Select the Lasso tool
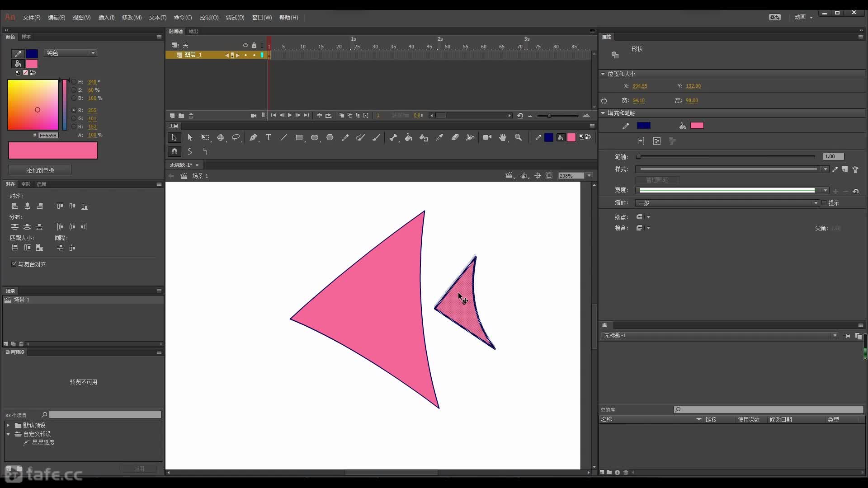The width and height of the screenshot is (868, 488). tap(236, 137)
